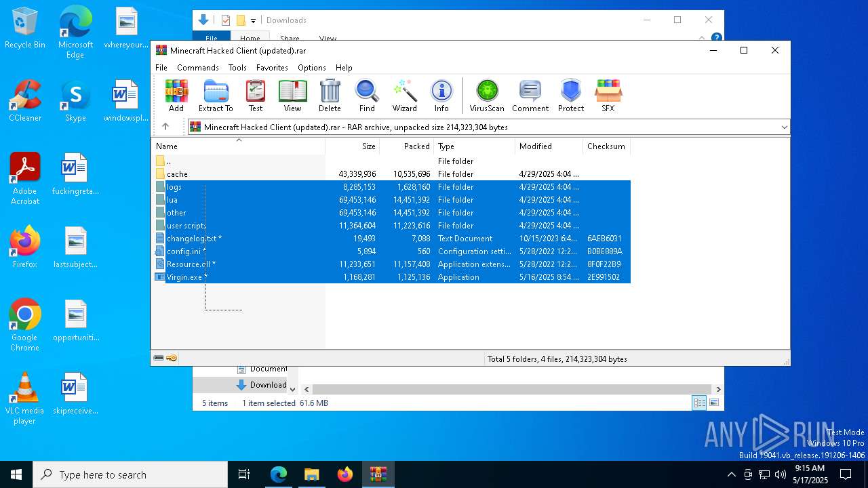Select the config.ini file
Screen dimensions: 868x488
click(392, 251)
